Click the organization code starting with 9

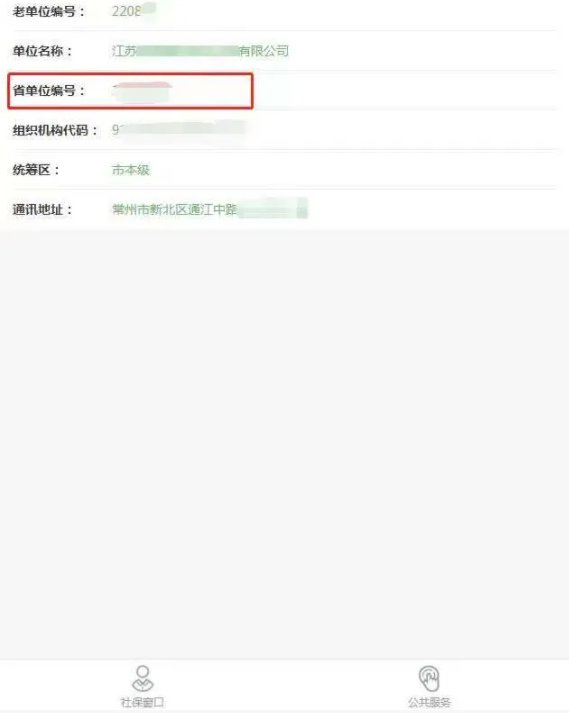pos(178,130)
